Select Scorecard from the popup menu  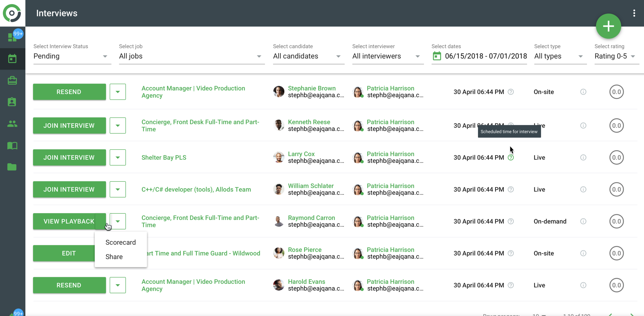pos(121,242)
